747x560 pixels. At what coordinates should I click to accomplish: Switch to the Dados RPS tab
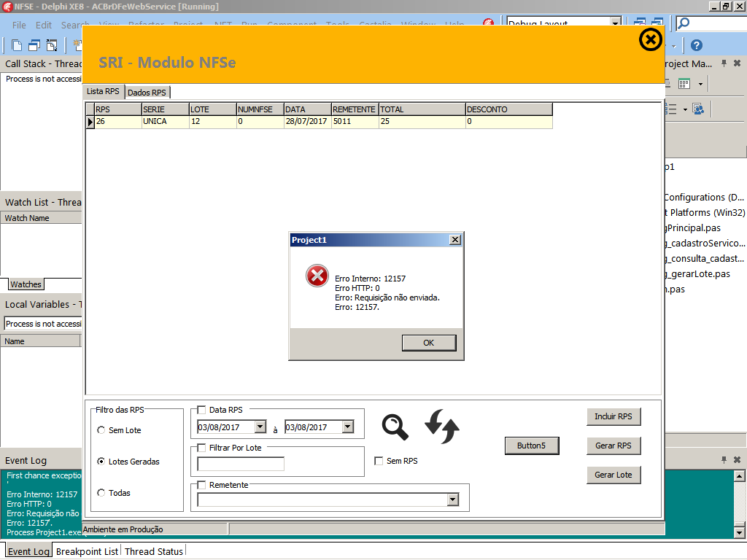pyautogui.click(x=147, y=93)
